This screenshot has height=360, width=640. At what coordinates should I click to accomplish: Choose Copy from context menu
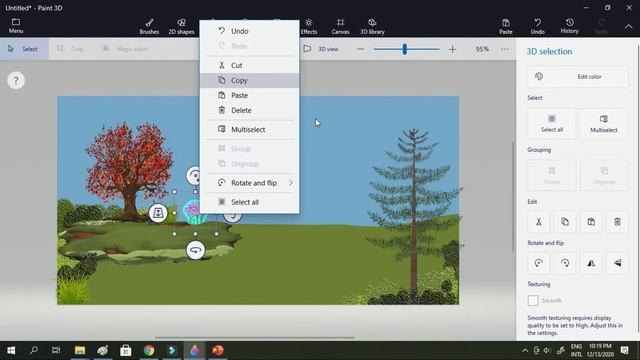click(x=249, y=80)
